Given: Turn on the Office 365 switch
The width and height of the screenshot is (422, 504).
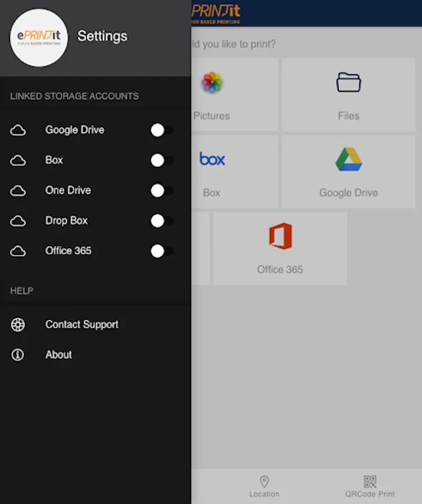Looking at the screenshot, I should pyautogui.click(x=162, y=251).
